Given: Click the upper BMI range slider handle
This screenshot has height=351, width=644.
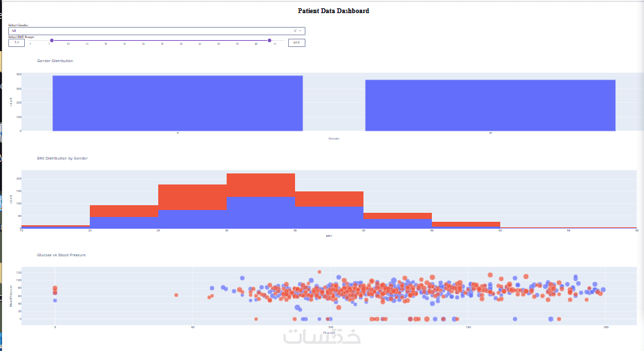Looking at the screenshot, I should click(269, 40).
